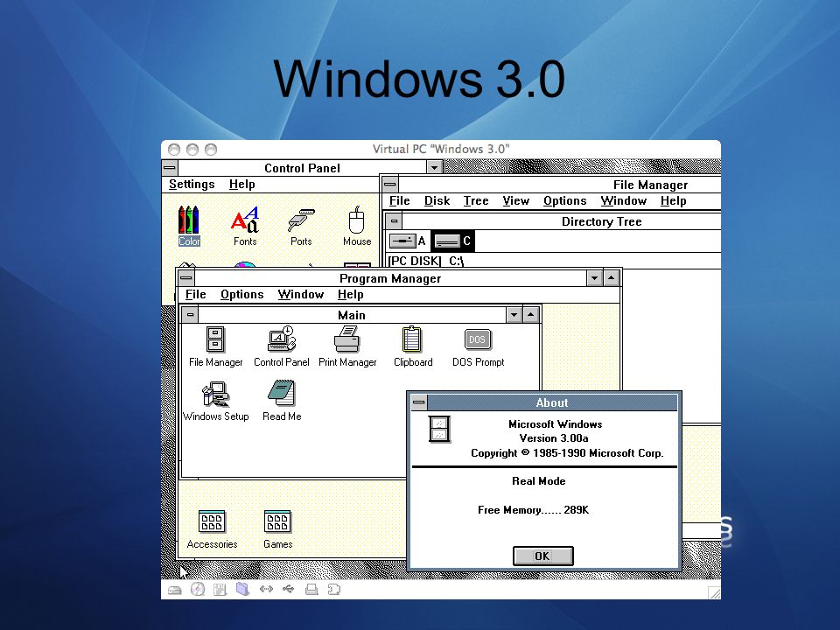The image size is (840, 630).
Task: Click the red close button of Virtual PC window
Action: pos(173,150)
